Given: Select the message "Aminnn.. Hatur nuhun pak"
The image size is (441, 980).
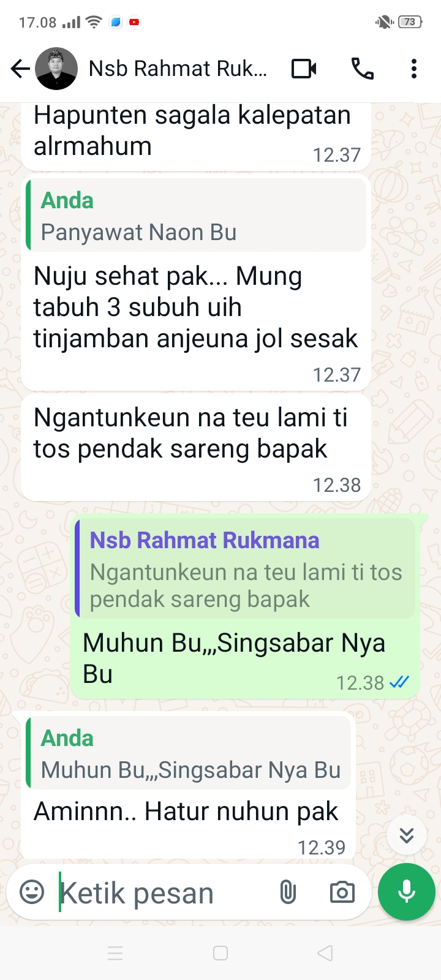Looking at the screenshot, I should [x=186, y=811].
